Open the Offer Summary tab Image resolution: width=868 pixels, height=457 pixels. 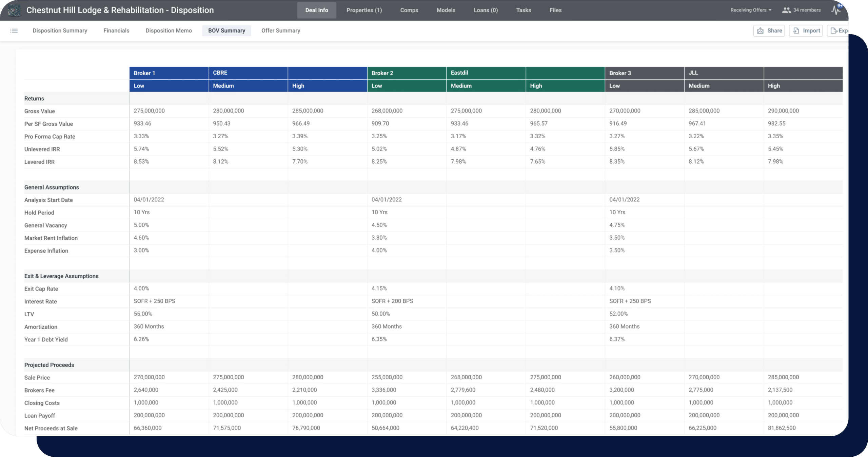tap(280, 31)
